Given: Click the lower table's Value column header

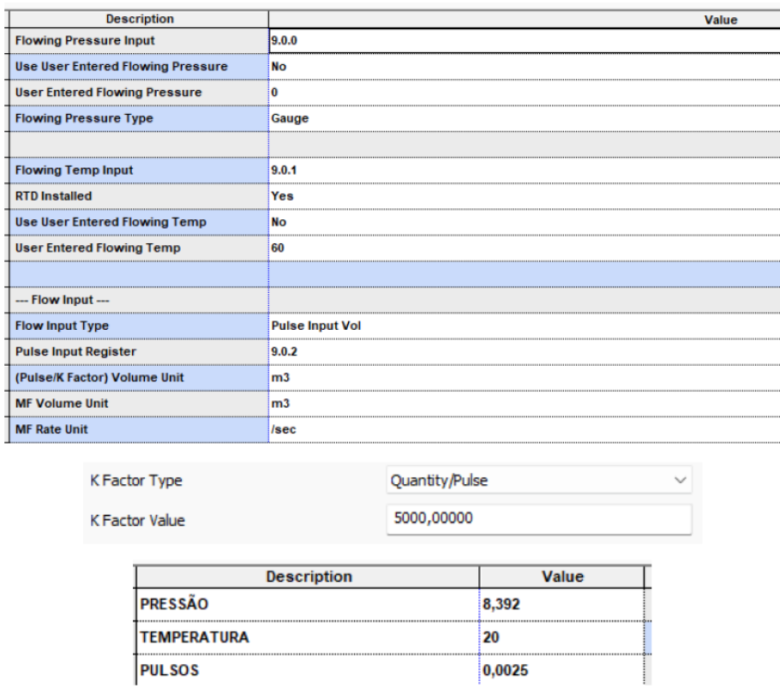Looking at the screenshot, I should click(562, 577).
